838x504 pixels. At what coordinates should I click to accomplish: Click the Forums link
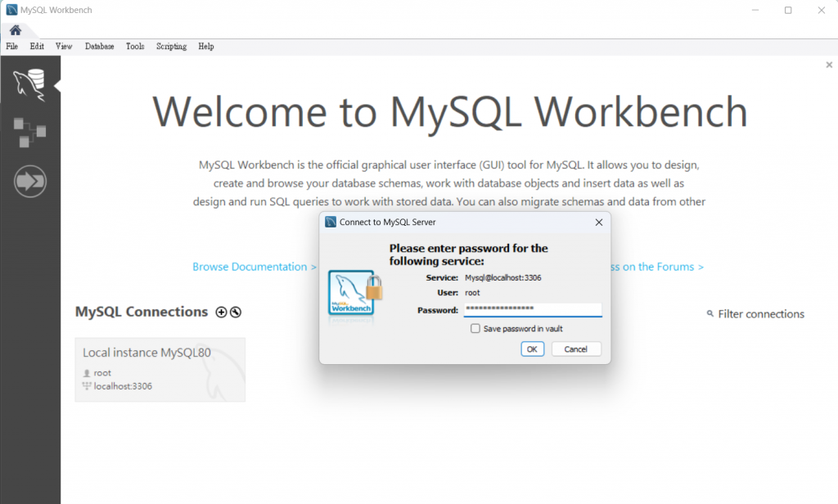[657, 267]
